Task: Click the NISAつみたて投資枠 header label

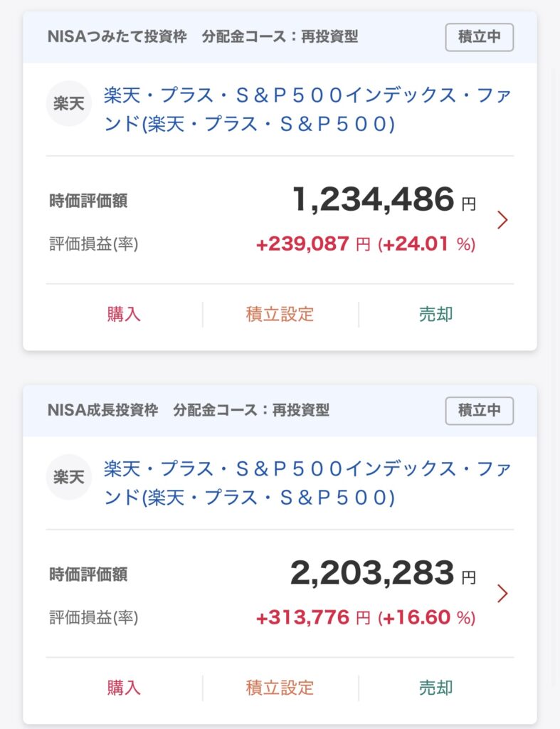Action: [117, 37]
